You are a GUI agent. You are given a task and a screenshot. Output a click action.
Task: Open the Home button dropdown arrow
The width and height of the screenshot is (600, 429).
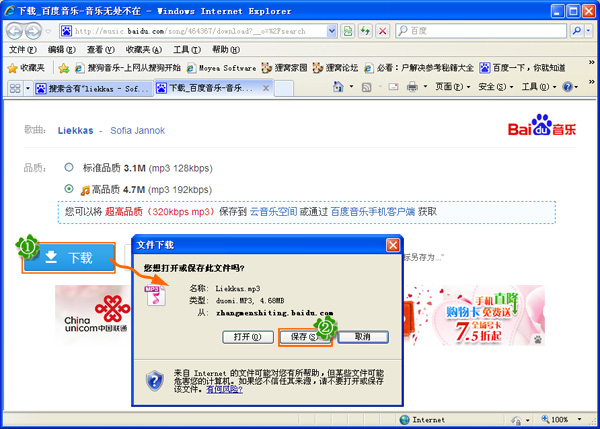(351, 87)
